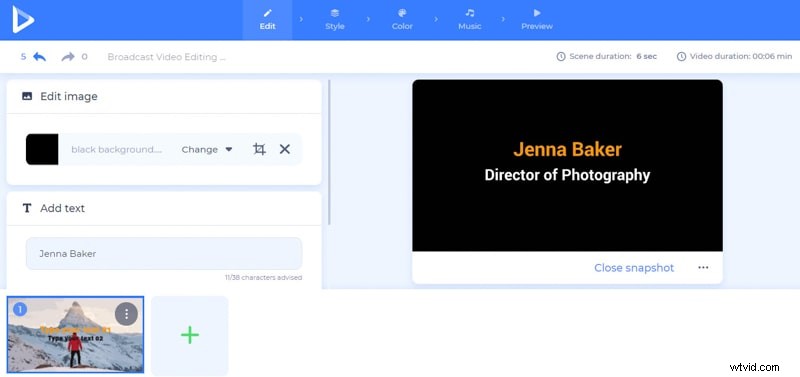Click the 'Jenna Baker' text input field
Screen dimensions: 800x377
164,254
